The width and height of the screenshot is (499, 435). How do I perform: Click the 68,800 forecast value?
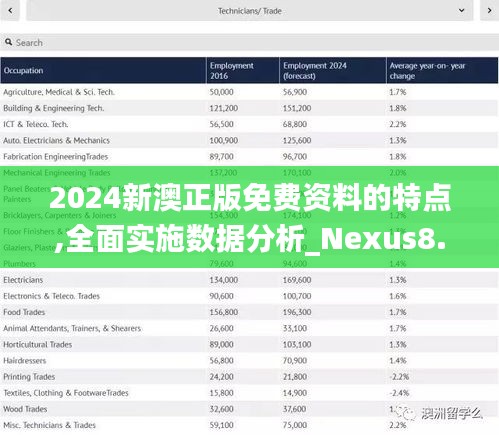[295, 124]
